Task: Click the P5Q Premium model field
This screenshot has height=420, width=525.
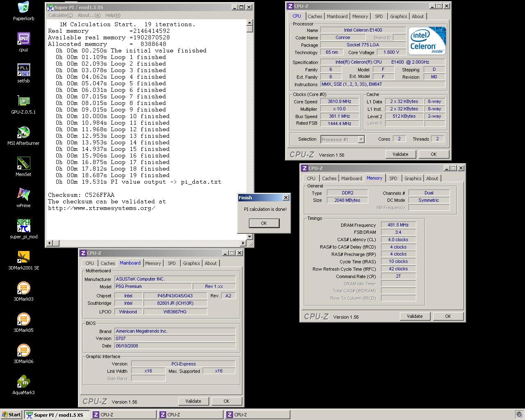Action: pos(153,287)
